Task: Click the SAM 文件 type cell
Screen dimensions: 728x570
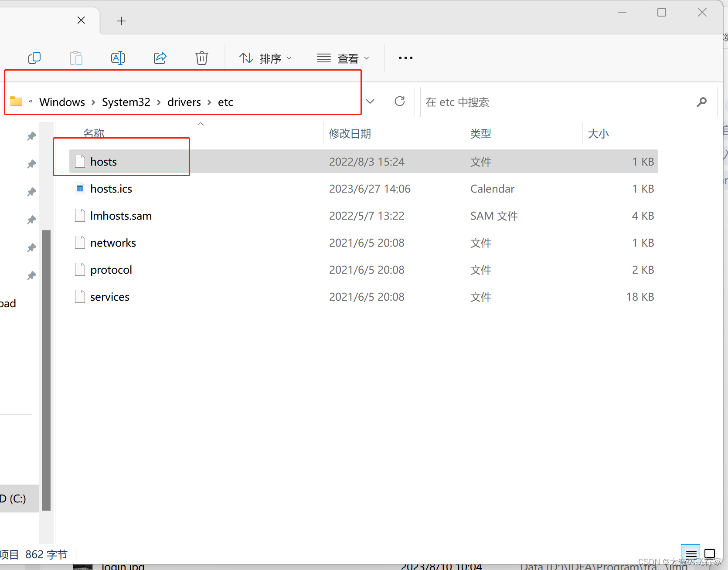Action: (x=494, y=216)
